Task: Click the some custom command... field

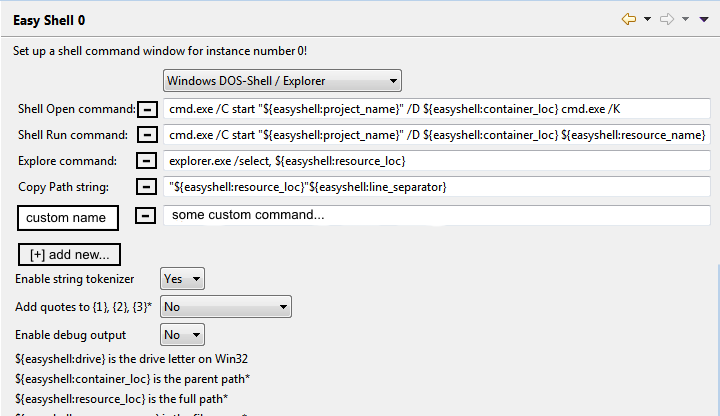Action: [x=437, y=215]
